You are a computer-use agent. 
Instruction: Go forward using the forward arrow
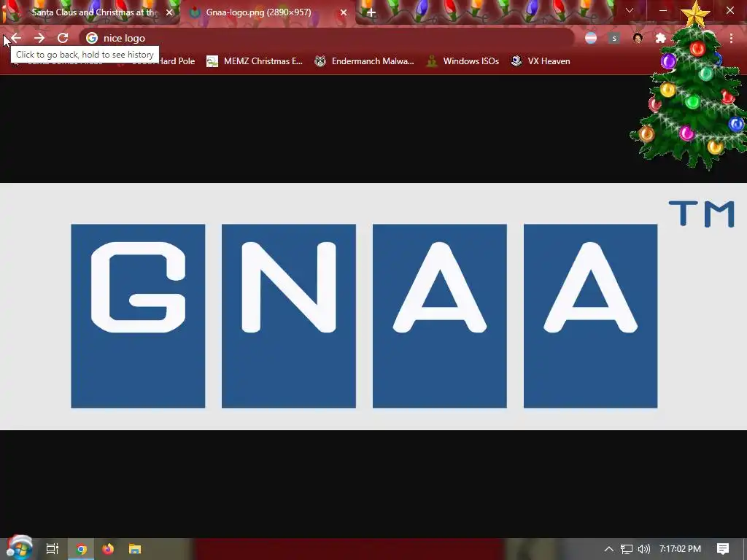[39, 38]
